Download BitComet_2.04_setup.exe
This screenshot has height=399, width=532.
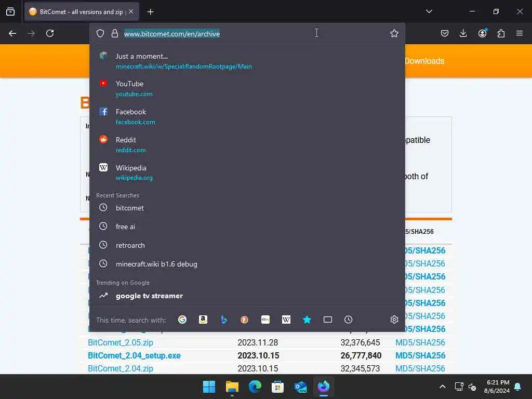click(x=134, y=355)
